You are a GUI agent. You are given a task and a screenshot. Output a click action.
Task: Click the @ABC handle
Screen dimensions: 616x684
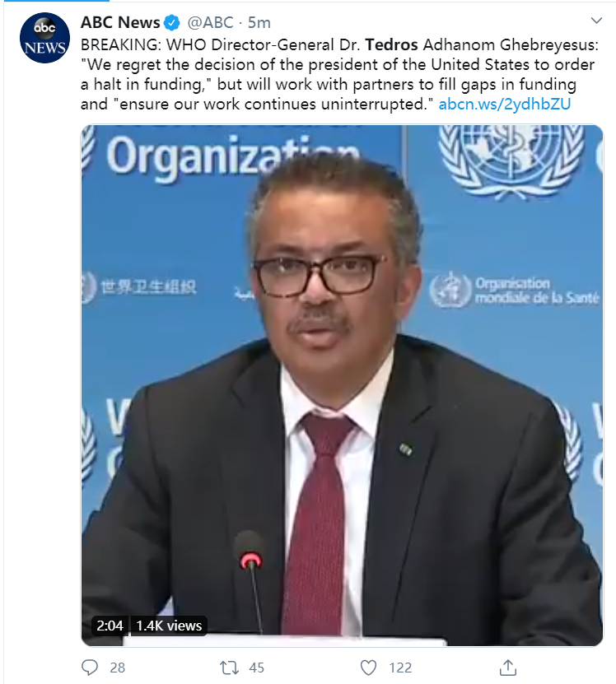pyautogui.click(x=211, y=23)
